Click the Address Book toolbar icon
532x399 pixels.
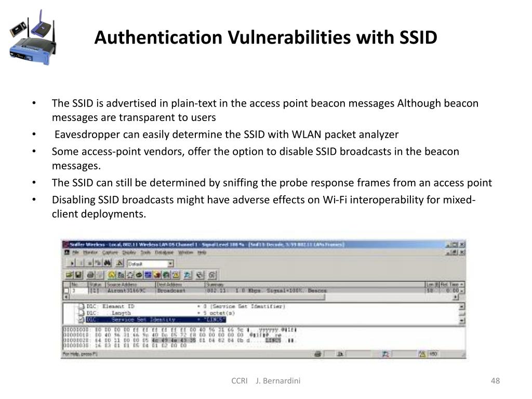tap(200, 275)
